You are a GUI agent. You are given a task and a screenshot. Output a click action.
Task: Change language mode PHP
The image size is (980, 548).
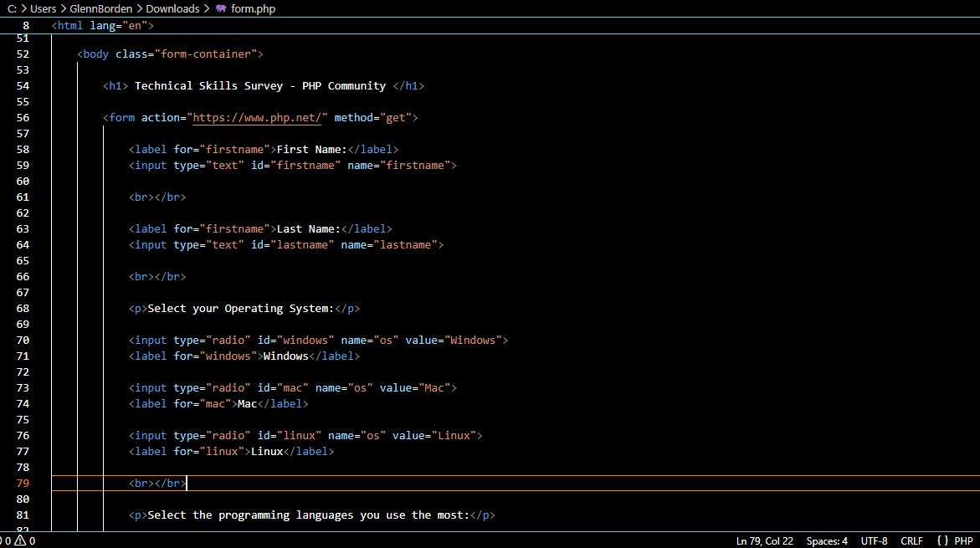coord(963,540)
